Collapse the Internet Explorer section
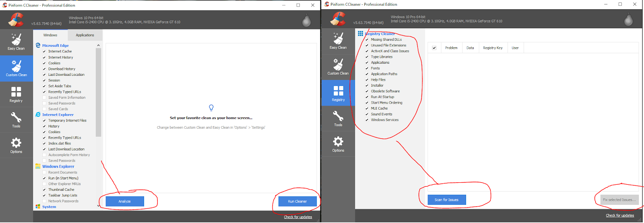 tap(58, 115)
